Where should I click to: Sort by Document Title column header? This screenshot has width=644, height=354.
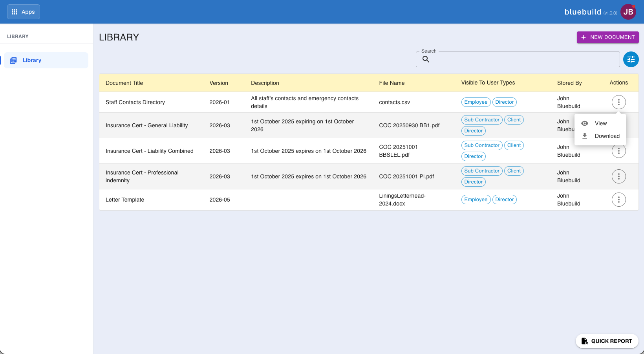point(124,83)
